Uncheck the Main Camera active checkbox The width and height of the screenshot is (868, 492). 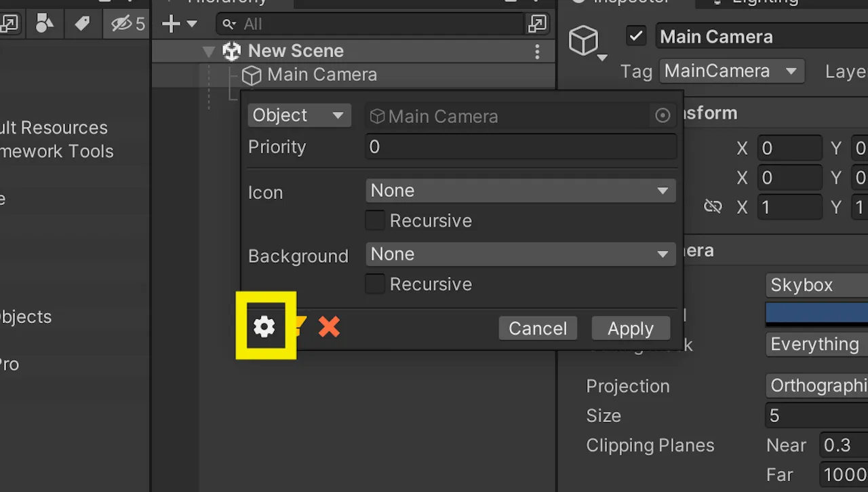click(x=636, y=36)
